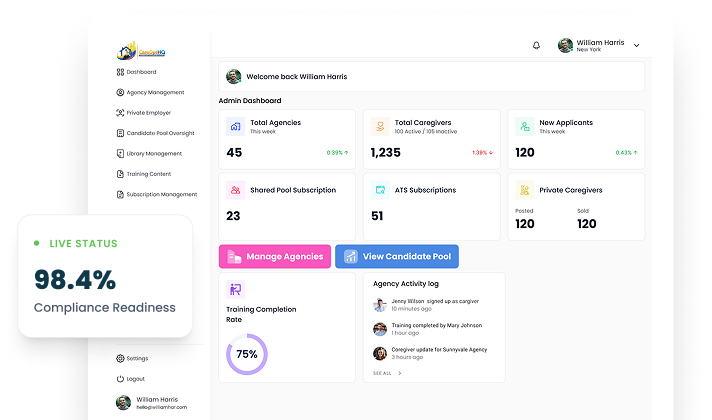Select Candidate Pool Oversight
The height and width of the screenshot is (420, 712).
click(155, 133)
